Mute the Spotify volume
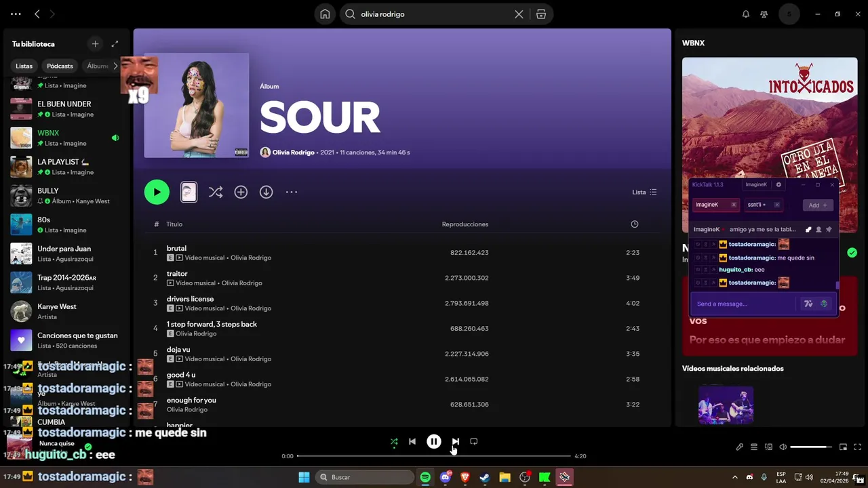The height and width of the screenshot is (488, 868). coord(783,447)
